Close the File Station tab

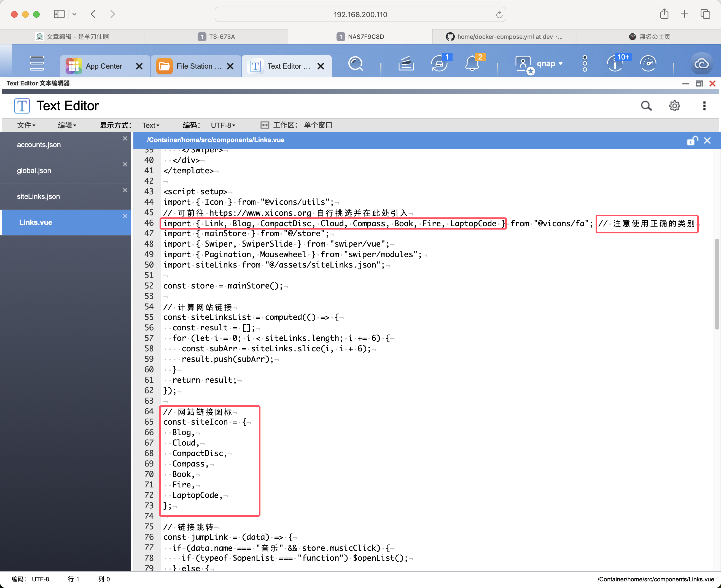230,66
